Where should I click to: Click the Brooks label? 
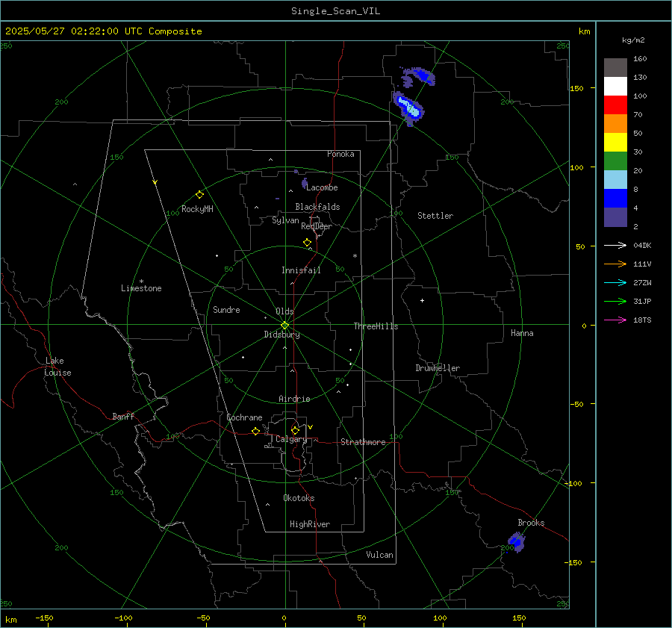pyautogui.click(x=531, y=523)
